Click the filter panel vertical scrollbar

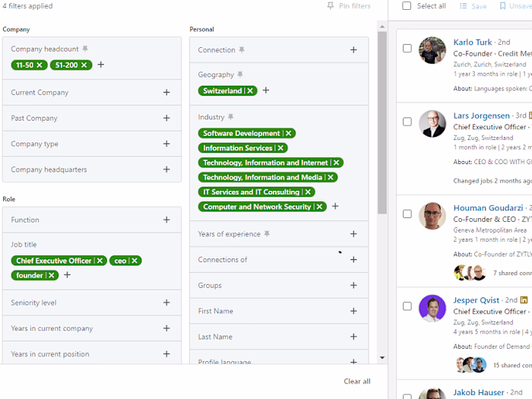[382, 122]
